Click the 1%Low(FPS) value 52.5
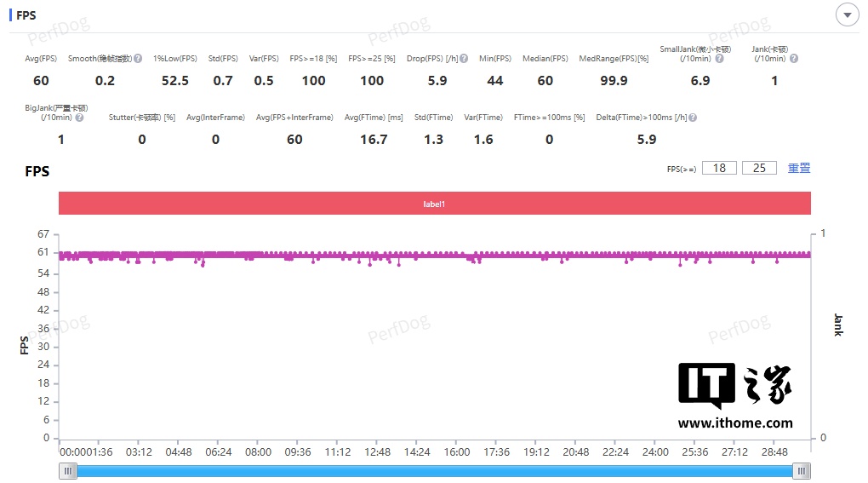The height and width of the screenshot is (483, 868). (x=175, y=81)
